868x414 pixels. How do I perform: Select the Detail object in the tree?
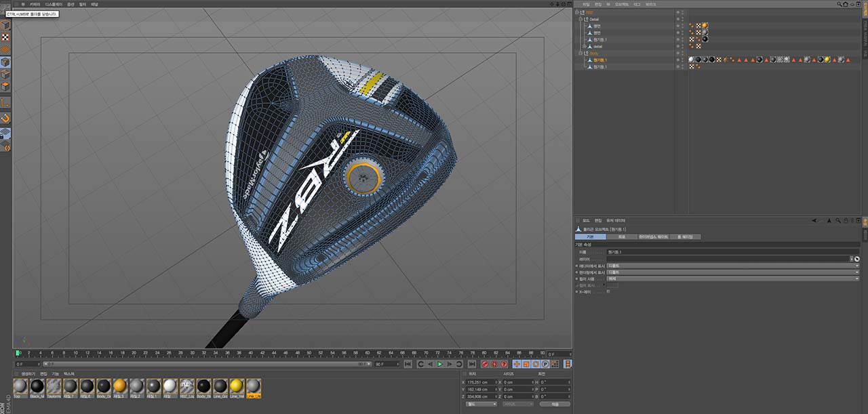(x=594, y=19)
